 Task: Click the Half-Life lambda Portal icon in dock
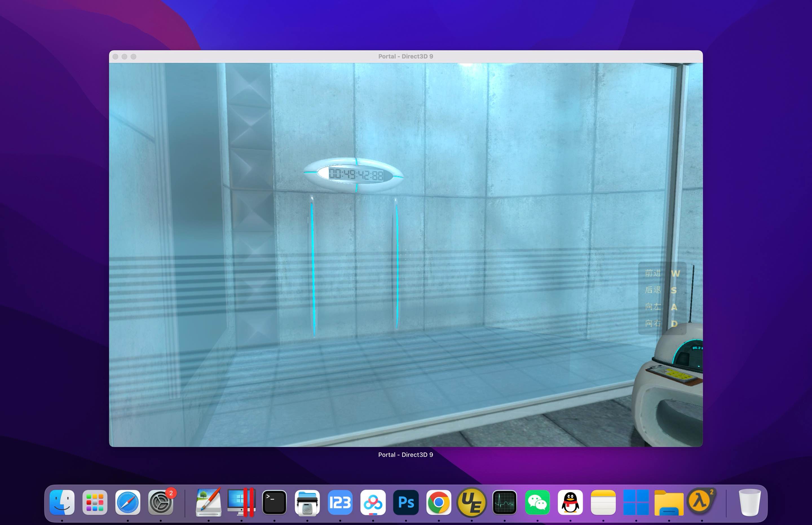pyautogui.click(x=701, y=501)
